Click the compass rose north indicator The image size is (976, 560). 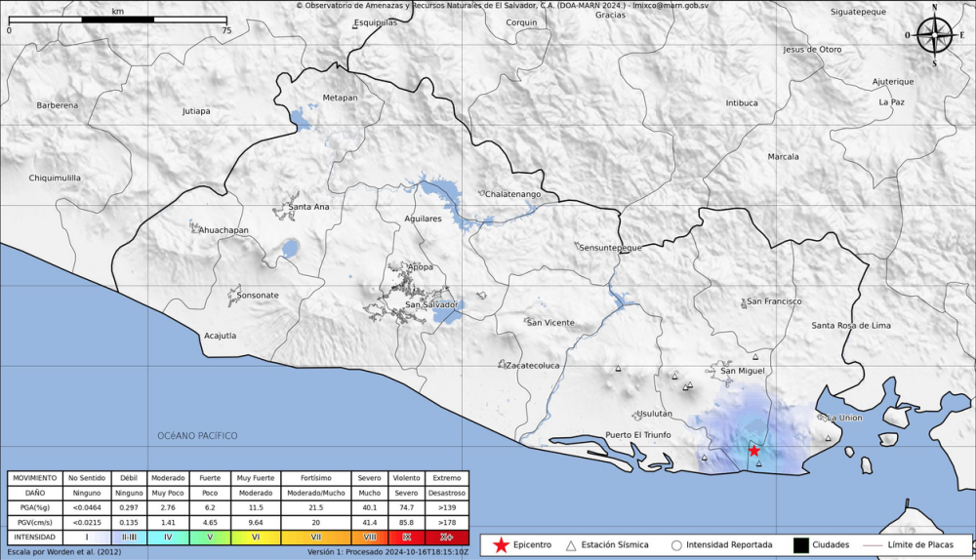pos(934,36)
